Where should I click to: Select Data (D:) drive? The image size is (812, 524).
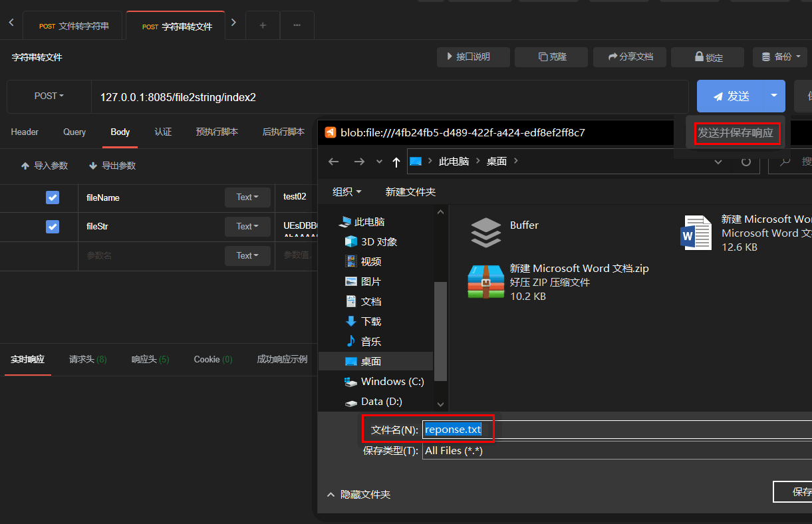click(x=373, y=402)
